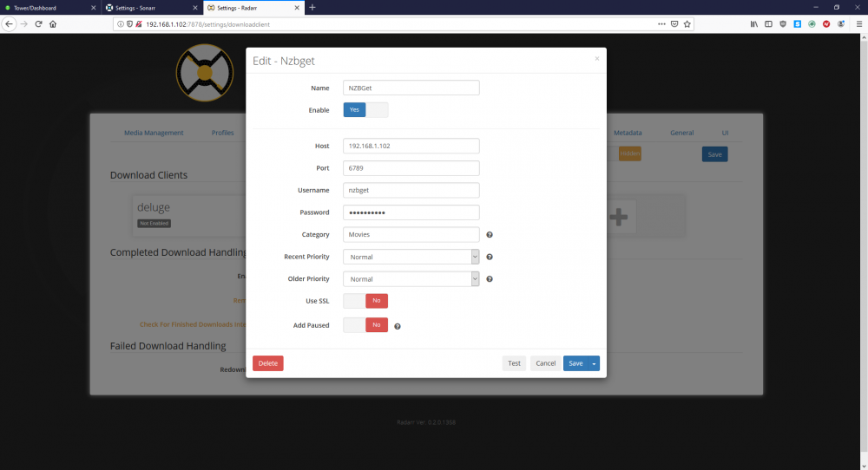Image resolution: width=868 pixels, height=470 pixels.
Task: Click the Host input field
Action: (411, 146)
